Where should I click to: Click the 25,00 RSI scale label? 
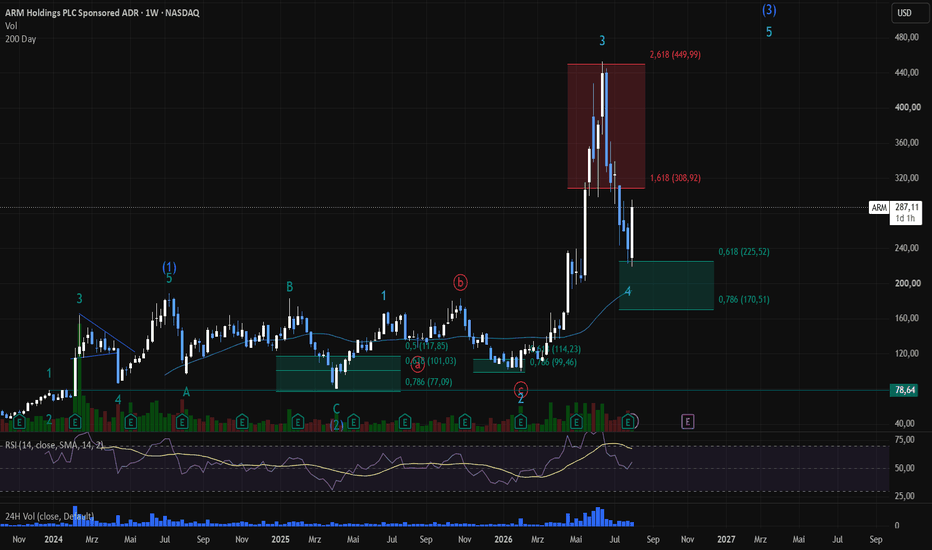click(905, 495)
